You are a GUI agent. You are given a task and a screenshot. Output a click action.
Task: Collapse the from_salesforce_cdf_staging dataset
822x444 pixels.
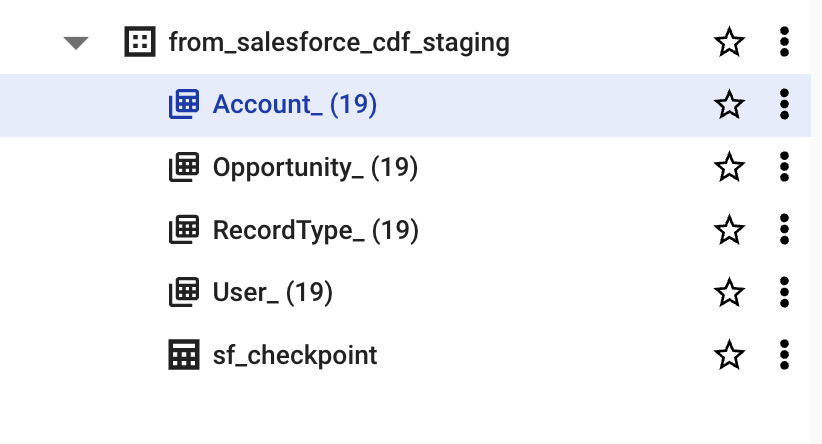(76, 43)
